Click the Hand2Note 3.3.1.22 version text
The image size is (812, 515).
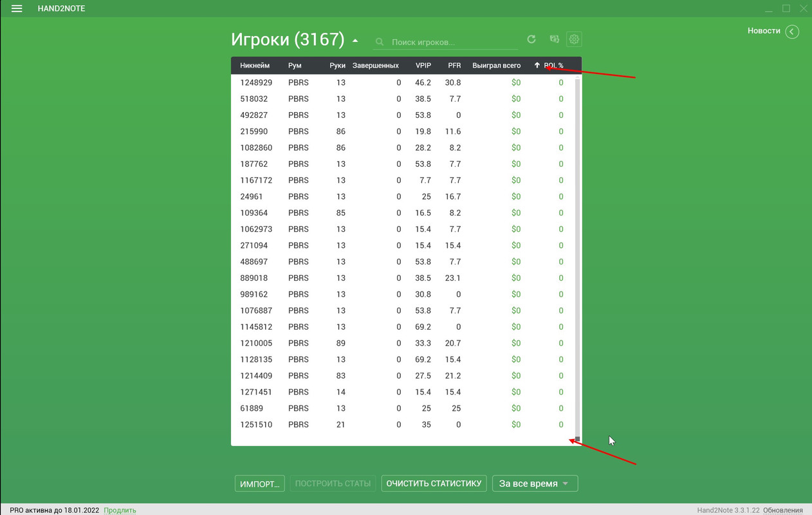click(x=728, y=510)
